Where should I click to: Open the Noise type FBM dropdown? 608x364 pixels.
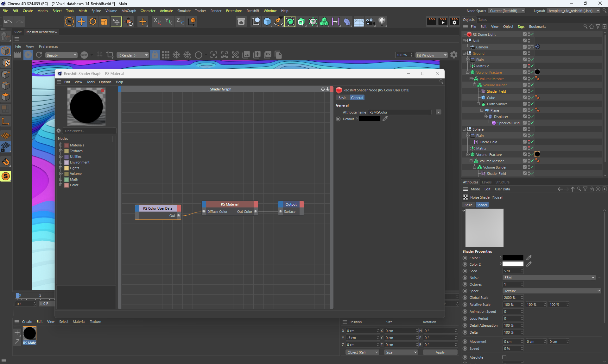pyautogui.click(x=549, y=278)
